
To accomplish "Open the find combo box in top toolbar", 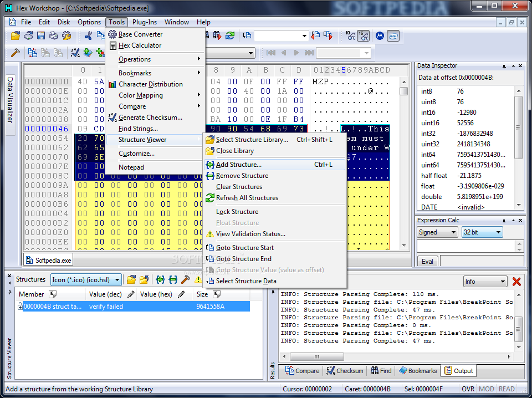I will click(x=281, y=35).
